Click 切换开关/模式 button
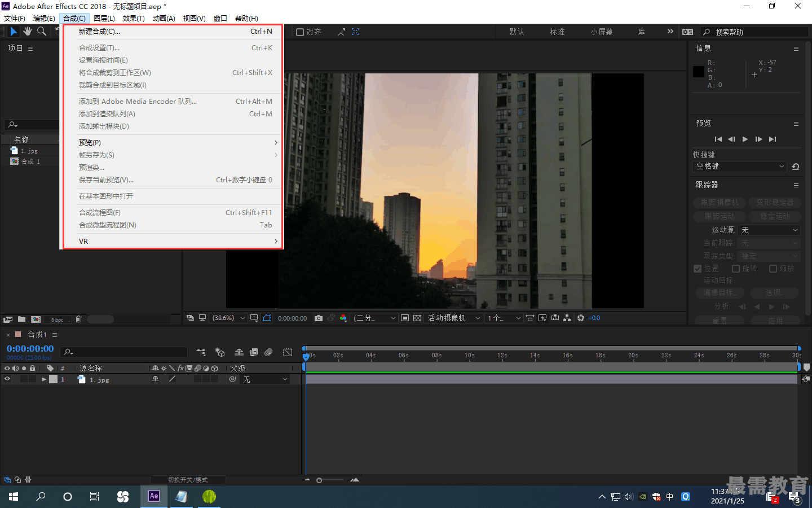Viewport: 812px width, 508px height. [188, 480]
